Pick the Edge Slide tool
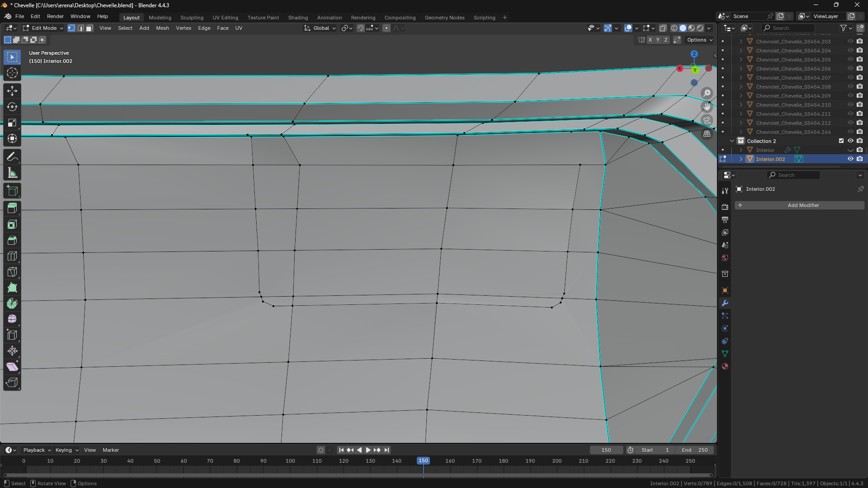This screenshot has height=488, width=868. (12, 335)
